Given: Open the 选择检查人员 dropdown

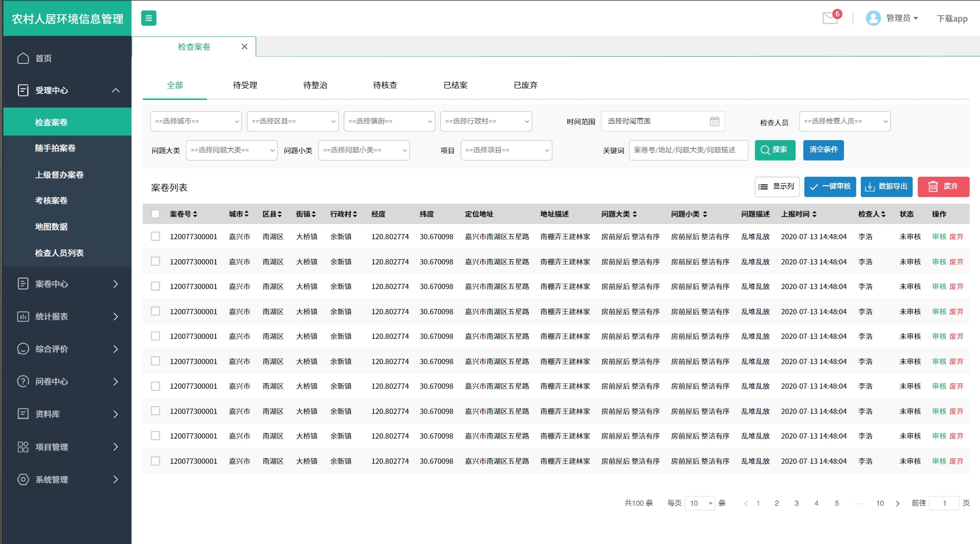Looking at the screenshot, I should (845, 121).
